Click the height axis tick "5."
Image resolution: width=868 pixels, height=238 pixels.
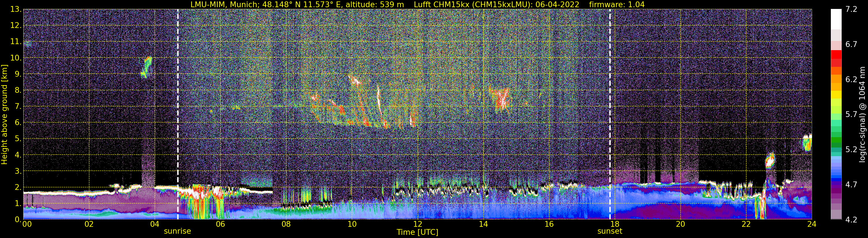pos(18,139)
